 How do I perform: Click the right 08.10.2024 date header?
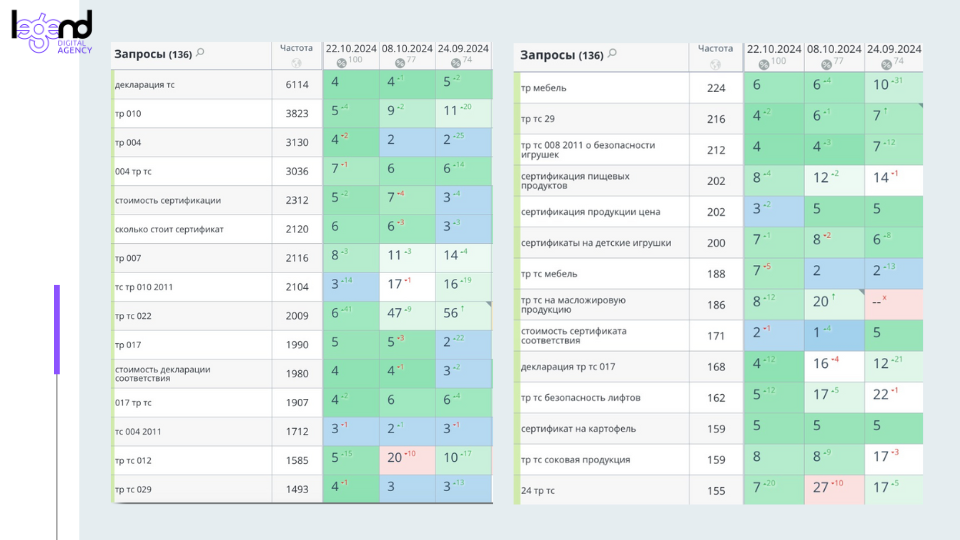coord(834,48)
